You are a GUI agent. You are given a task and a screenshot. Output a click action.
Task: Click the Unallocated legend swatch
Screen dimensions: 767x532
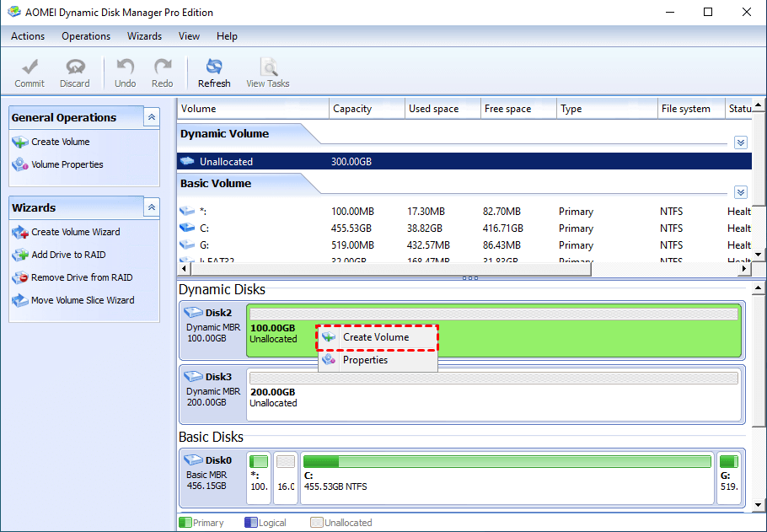316,522
